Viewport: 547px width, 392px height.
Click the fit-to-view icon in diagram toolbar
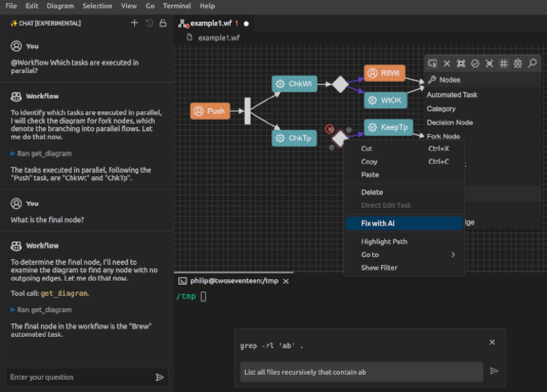489,63
